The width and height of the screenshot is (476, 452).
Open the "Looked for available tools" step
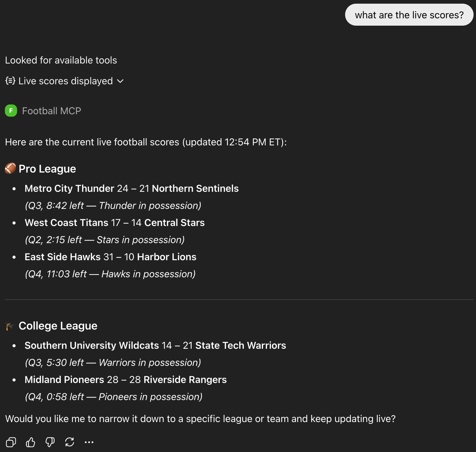pyautogui.click(x=61, y=60)
